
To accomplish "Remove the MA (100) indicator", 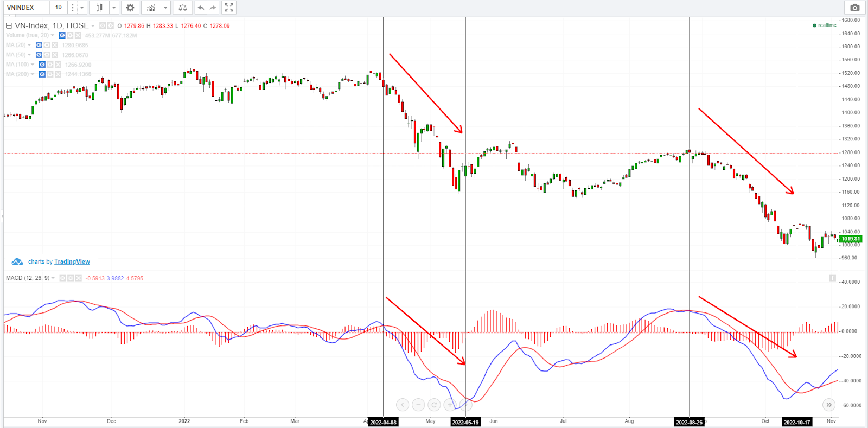I will pyautogui.click(x=58, y=65).
